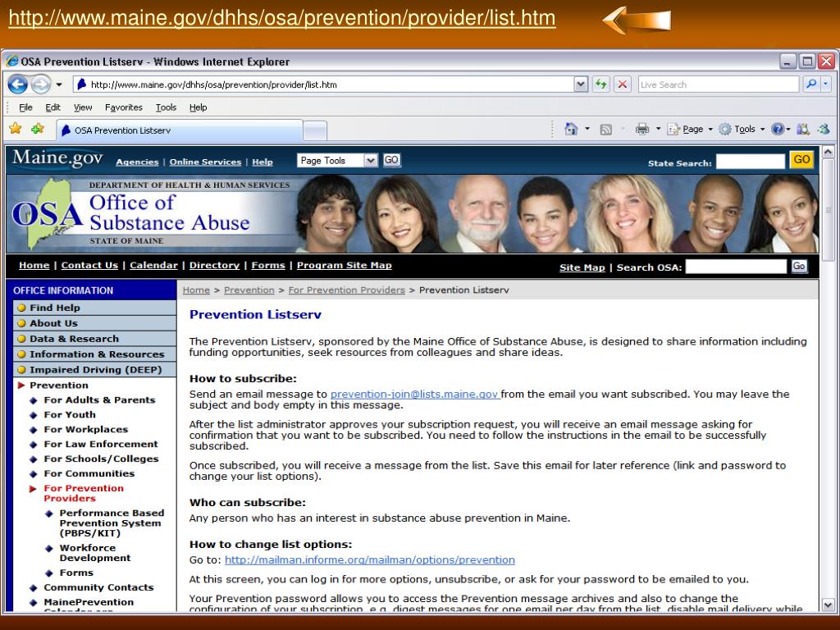Screen dimensions: 840x630
Task: Click the Favorites Center star icon
Action: coord(16,129)
